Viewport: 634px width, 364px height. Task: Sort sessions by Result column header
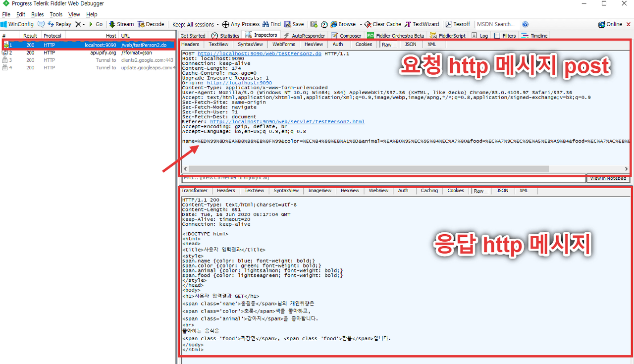coord(30,36)
